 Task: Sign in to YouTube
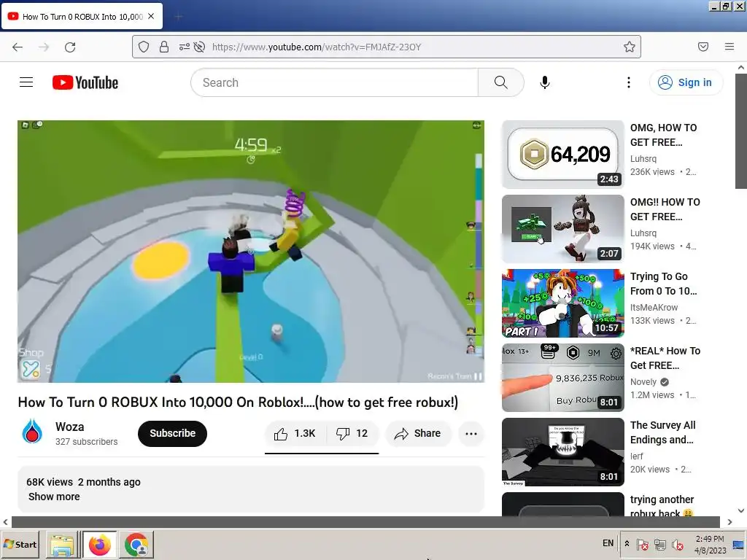[x=686, y=82]
